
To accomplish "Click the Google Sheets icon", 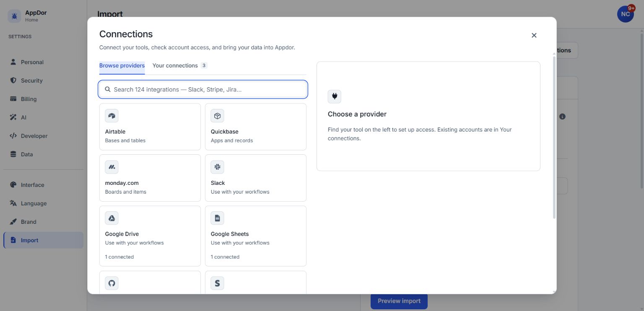I will (x=217, y=218).
